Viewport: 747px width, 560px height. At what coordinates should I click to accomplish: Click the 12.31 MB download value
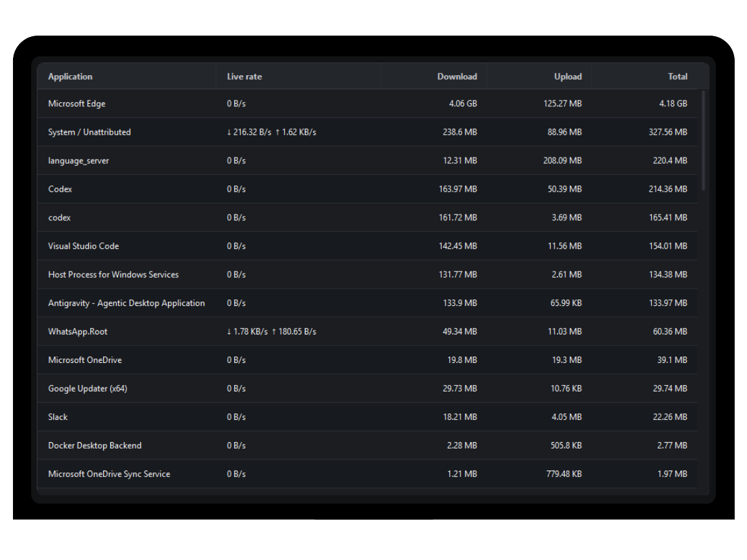click(460, 161)
